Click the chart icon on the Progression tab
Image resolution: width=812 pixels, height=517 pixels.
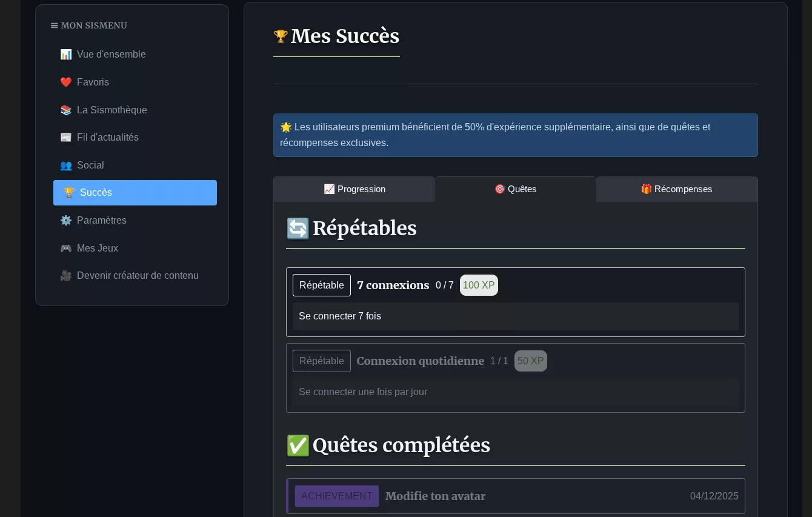coord(330,189)
